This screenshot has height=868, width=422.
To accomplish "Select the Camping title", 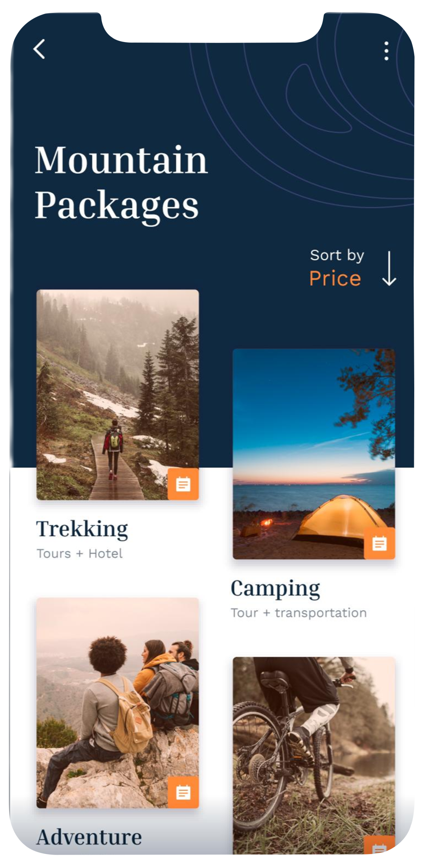I will coord(275,589).
